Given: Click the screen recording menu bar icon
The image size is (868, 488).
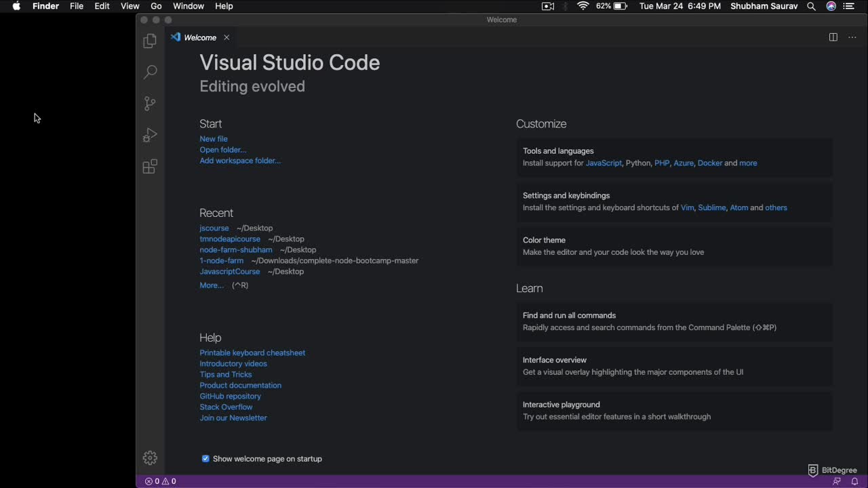Looking at the screenshot, I should [x=548, y=6].
